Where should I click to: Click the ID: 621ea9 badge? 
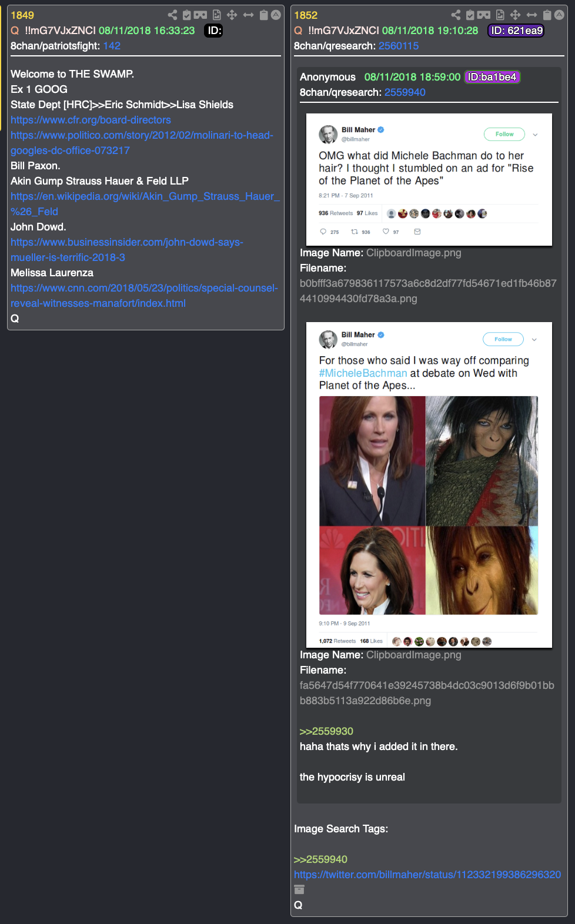point(516,31)
